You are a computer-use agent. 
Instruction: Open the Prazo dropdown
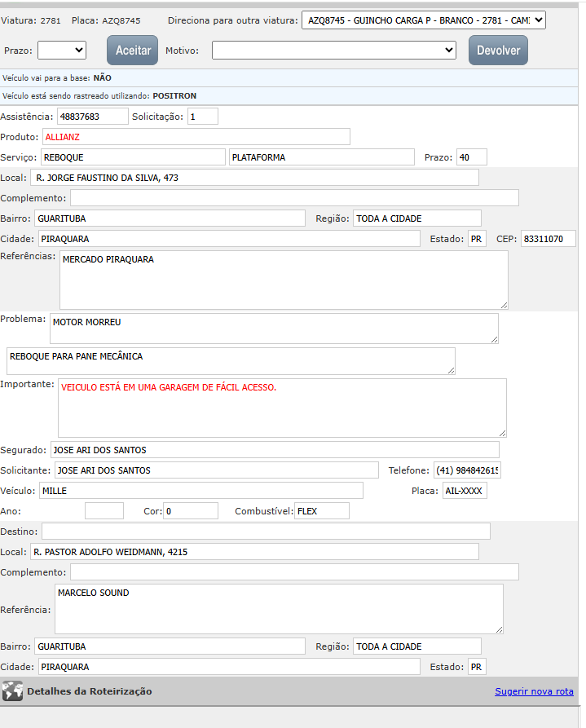click(x=61, y=51)
